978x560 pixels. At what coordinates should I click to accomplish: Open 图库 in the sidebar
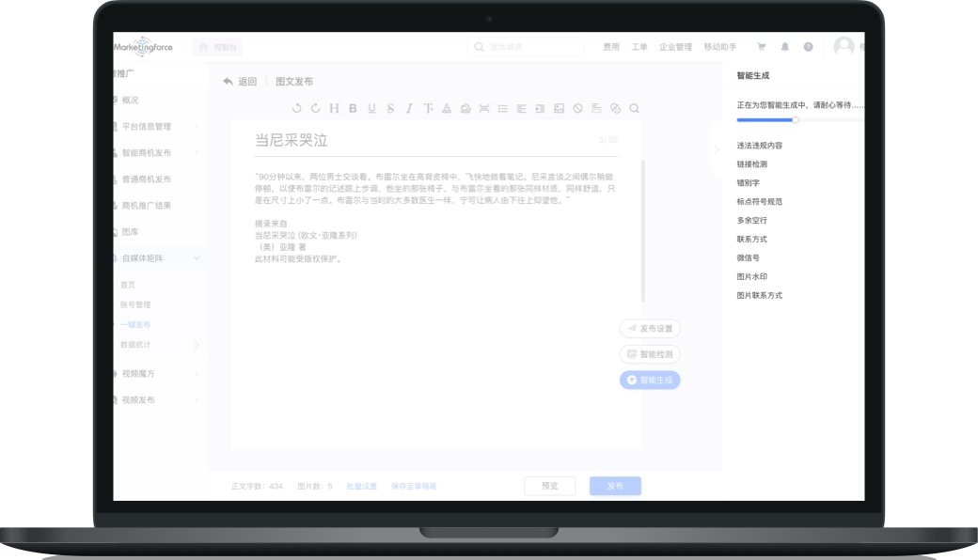[130, 232]
